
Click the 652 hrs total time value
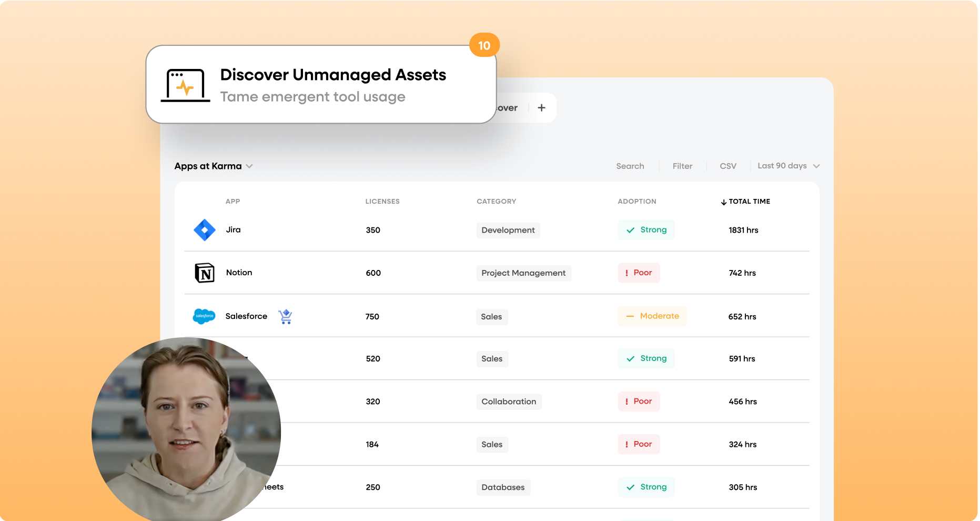[x=742, y=317]
